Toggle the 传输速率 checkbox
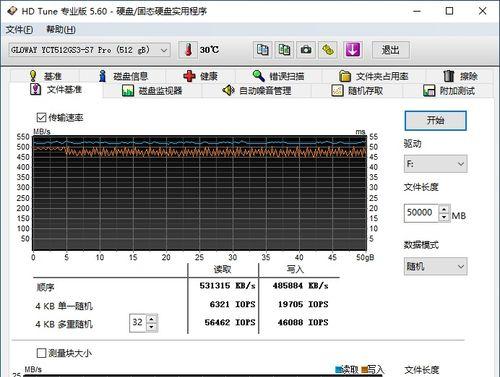Viewport: 500px width, 377px height. [41, 118]
